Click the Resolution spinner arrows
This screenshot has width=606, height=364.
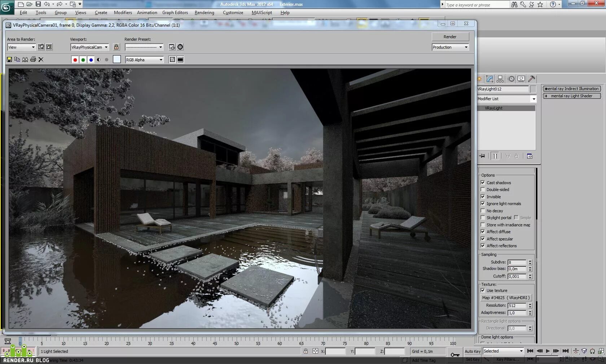(530, 306)
